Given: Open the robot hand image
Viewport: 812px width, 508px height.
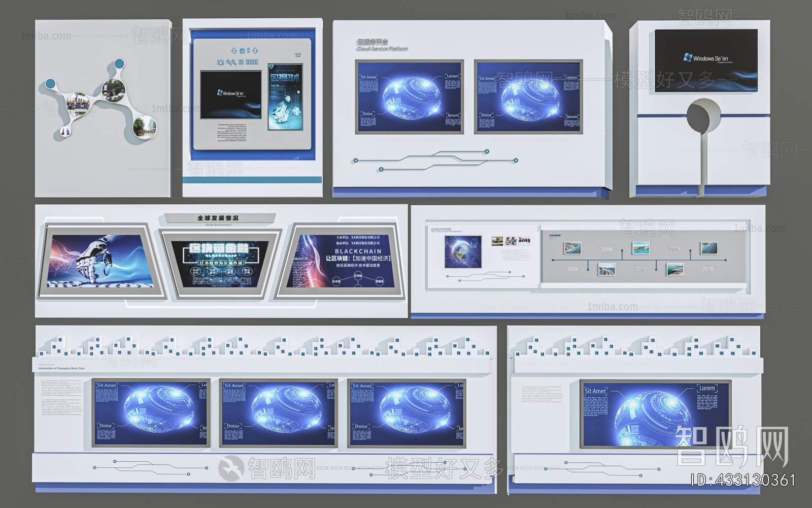Looking at the screenshot, I should pyautogui.click(x=100, y=260).
